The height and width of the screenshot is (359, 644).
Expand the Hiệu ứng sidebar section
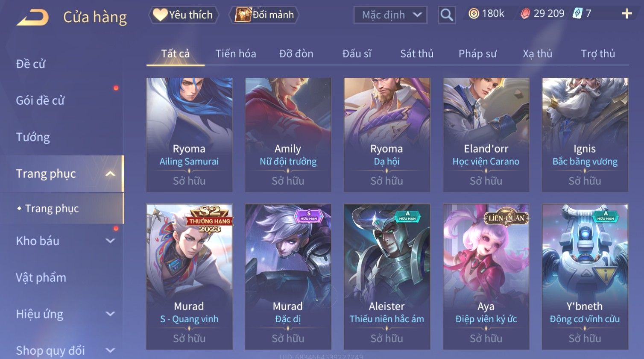click(110, 314)
